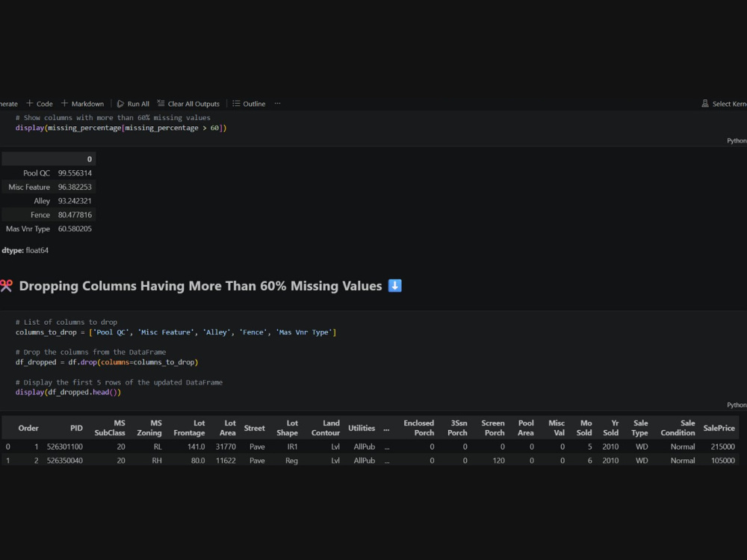Click the Lot Frontage column header

[189, 428]
